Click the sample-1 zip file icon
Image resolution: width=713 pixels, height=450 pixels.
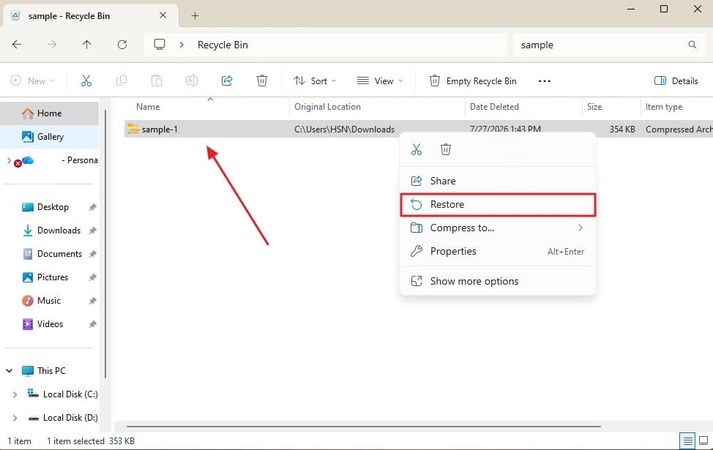pyautogui.click(x=133, y=129)
